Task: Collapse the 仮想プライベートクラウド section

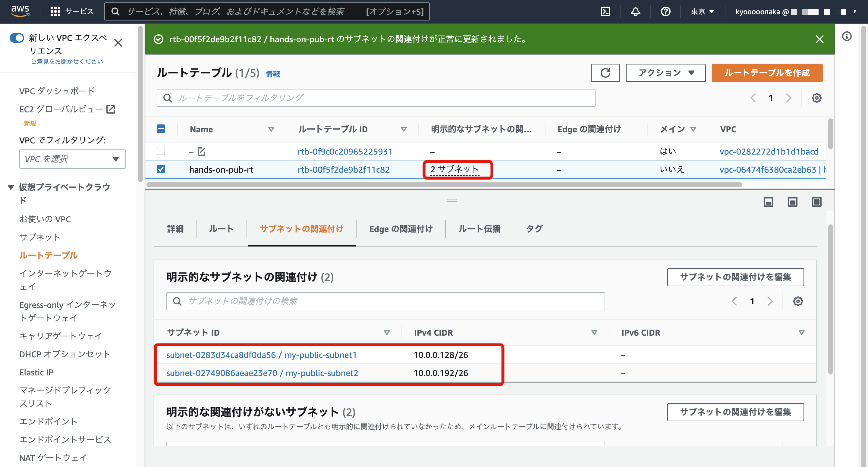Action: 11,187
